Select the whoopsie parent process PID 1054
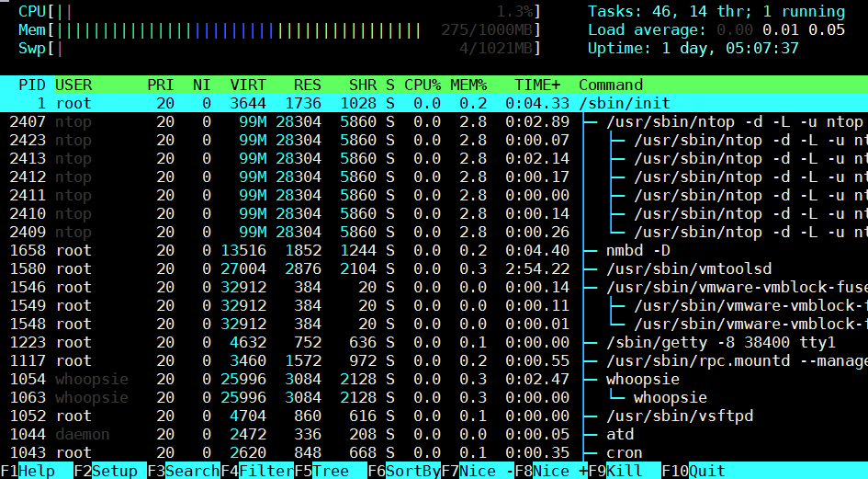Screen dimensions: 868x479 434,379
